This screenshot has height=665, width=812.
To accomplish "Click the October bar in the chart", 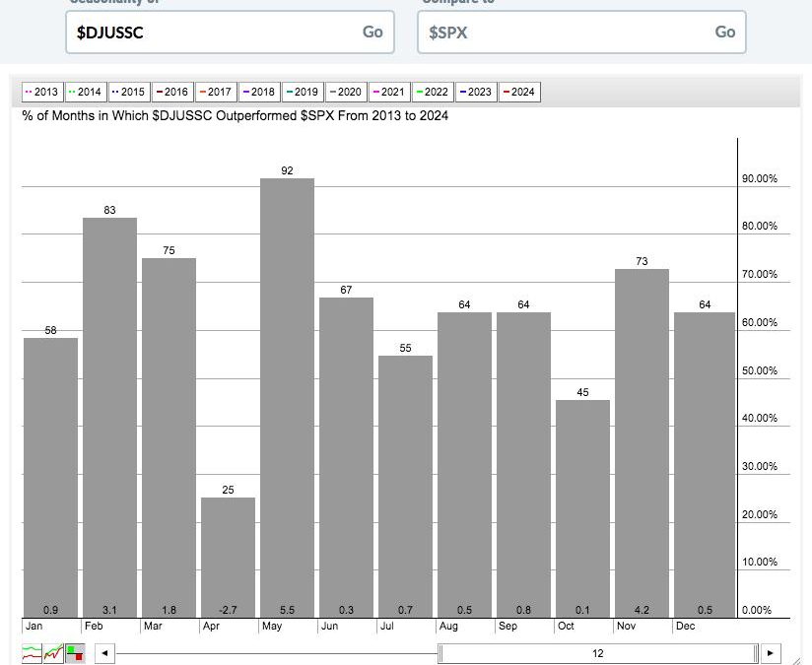I will pyautogui.click(x=582, y=508).
